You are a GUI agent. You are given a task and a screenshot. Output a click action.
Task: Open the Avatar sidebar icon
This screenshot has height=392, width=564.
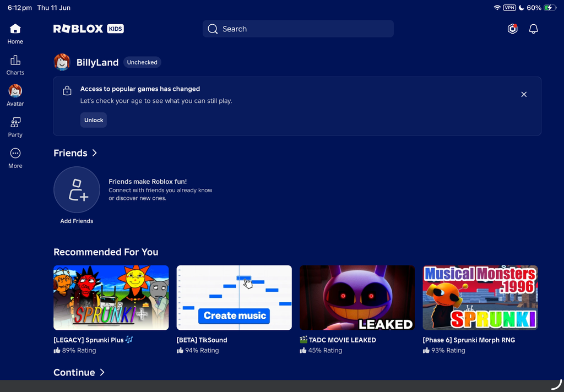tap(15, 91)
